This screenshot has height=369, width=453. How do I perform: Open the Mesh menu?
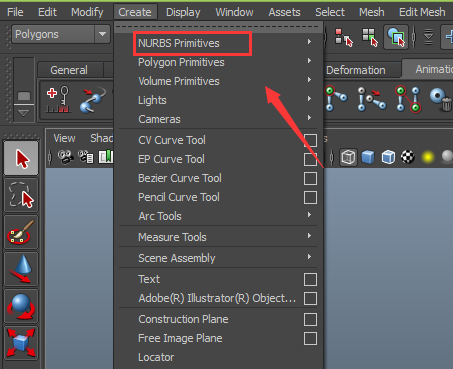click(x=372, y=12)
